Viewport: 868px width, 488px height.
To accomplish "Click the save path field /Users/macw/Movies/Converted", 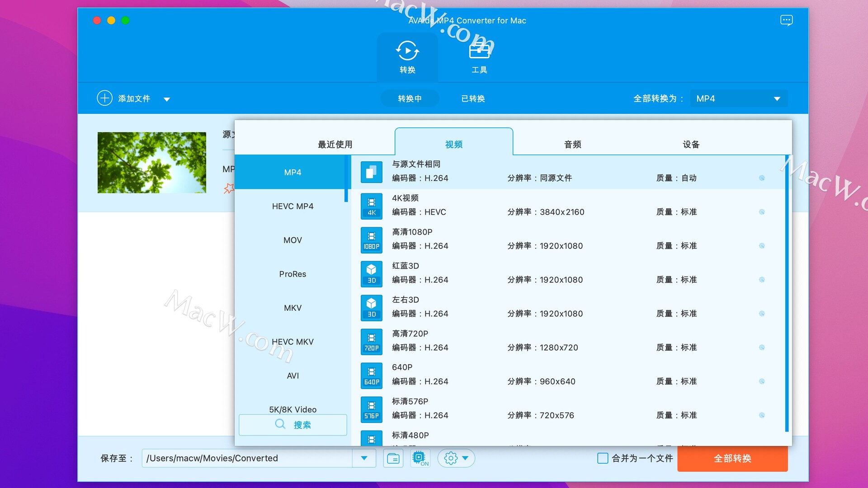I will (247, 458).
